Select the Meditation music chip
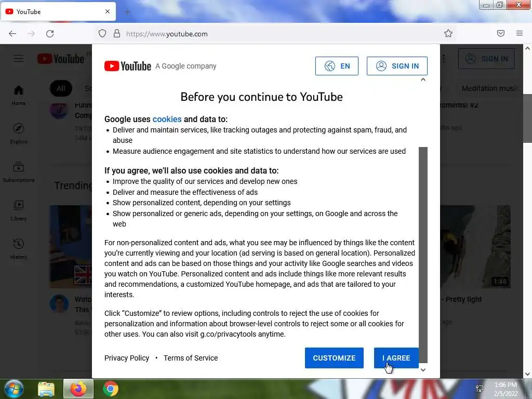Viewport: 532px width, 399px height. click(490, 88)
